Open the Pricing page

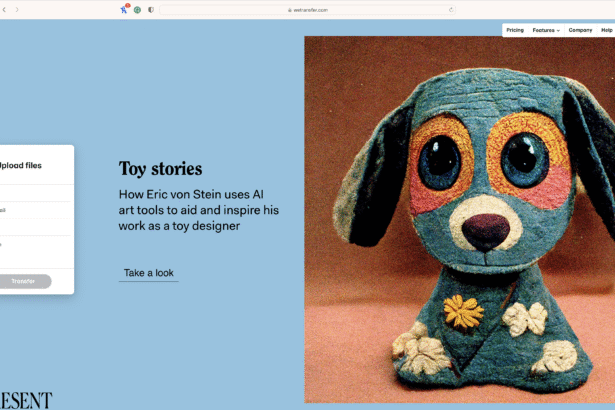point(515,30)
